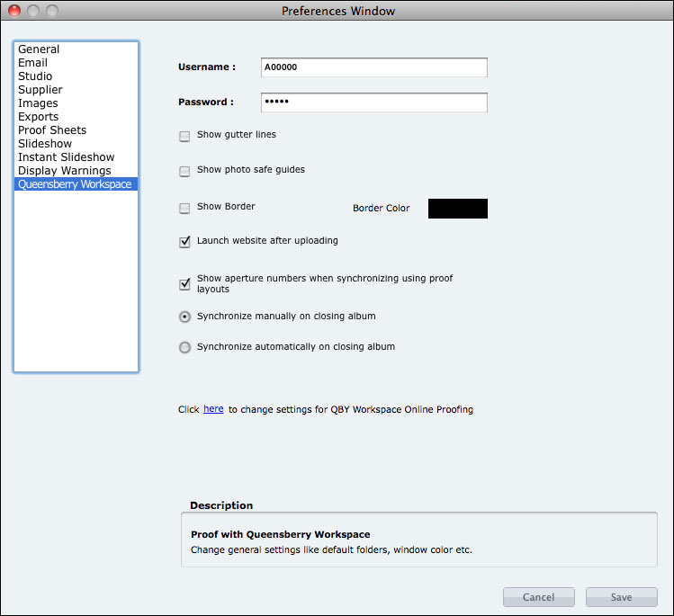Open the Exports preferences section
Image resolution: width=674 pixels, height=616 pixels.
(76, 116)
